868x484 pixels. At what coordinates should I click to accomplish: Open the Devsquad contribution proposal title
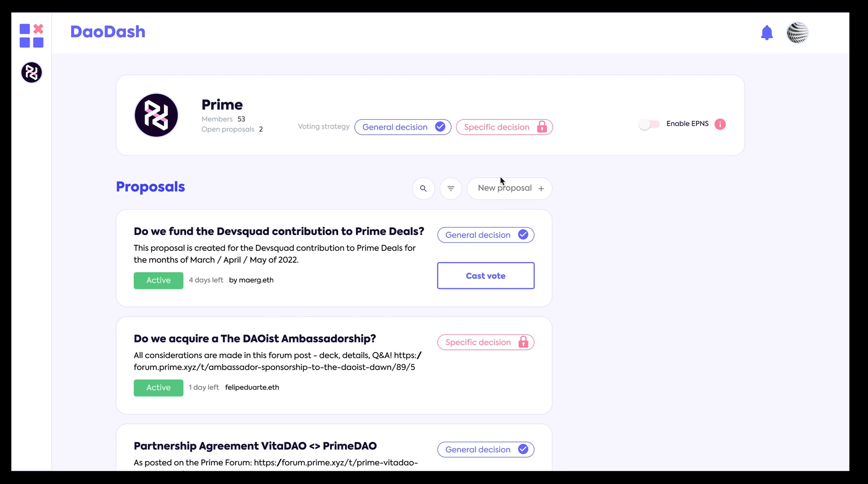pos(279,231)
